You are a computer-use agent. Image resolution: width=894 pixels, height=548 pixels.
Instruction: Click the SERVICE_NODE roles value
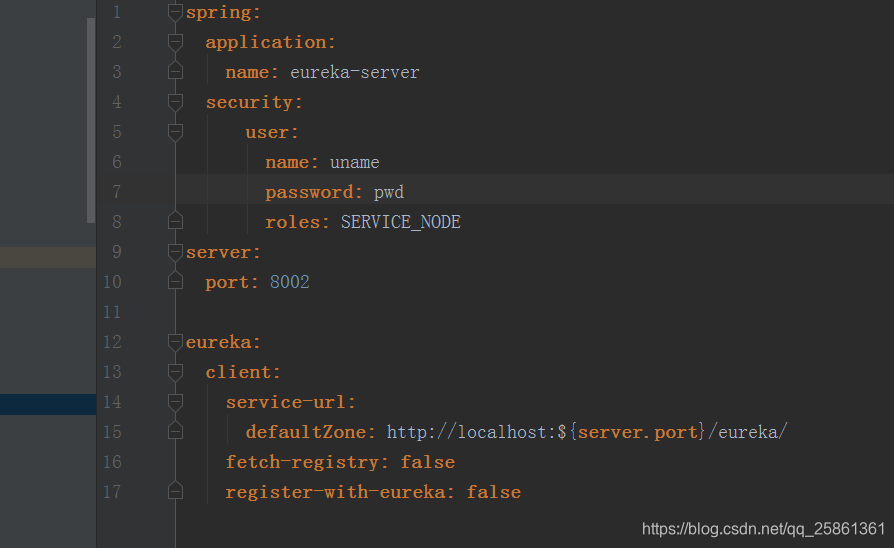[x=401, y=222]
